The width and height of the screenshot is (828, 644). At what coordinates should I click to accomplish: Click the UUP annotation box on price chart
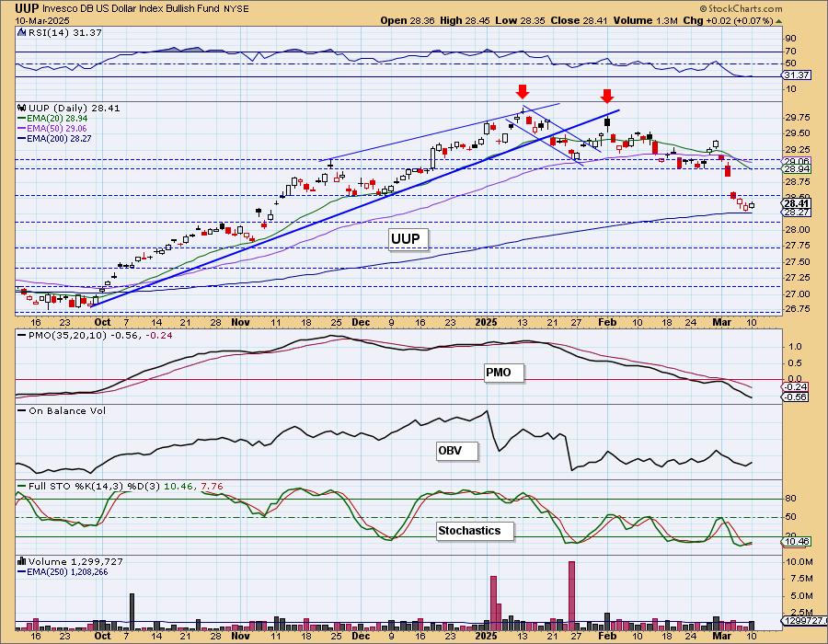407,239
